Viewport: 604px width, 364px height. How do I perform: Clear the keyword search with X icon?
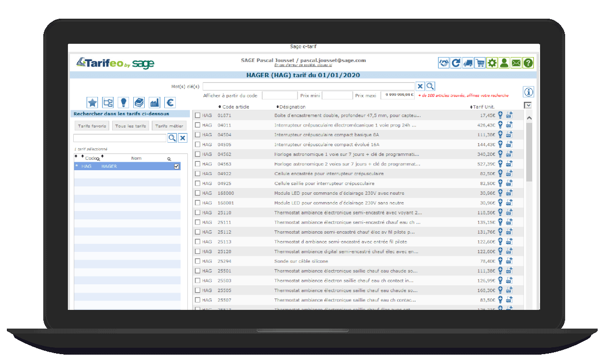[420, 86]
